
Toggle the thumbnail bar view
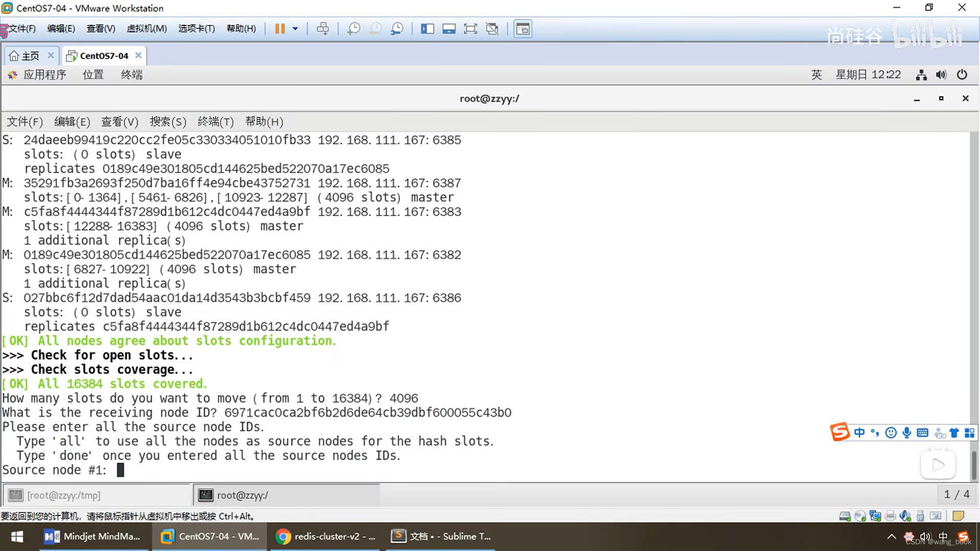coord(449,29)
